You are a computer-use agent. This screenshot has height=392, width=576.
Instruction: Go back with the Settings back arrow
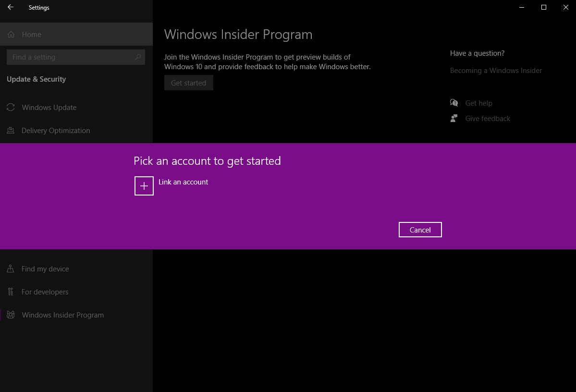click(11, 7)
